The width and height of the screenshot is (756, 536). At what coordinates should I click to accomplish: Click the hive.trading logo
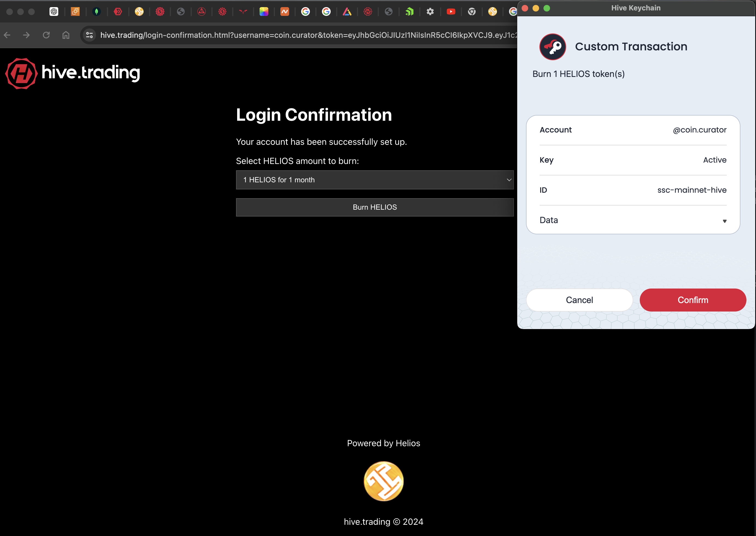72,73
